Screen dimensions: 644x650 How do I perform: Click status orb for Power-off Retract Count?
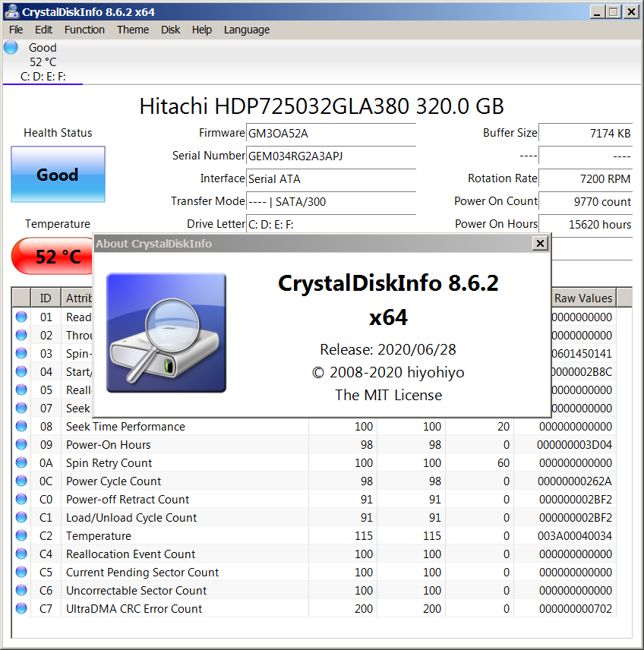click(21, 499)
